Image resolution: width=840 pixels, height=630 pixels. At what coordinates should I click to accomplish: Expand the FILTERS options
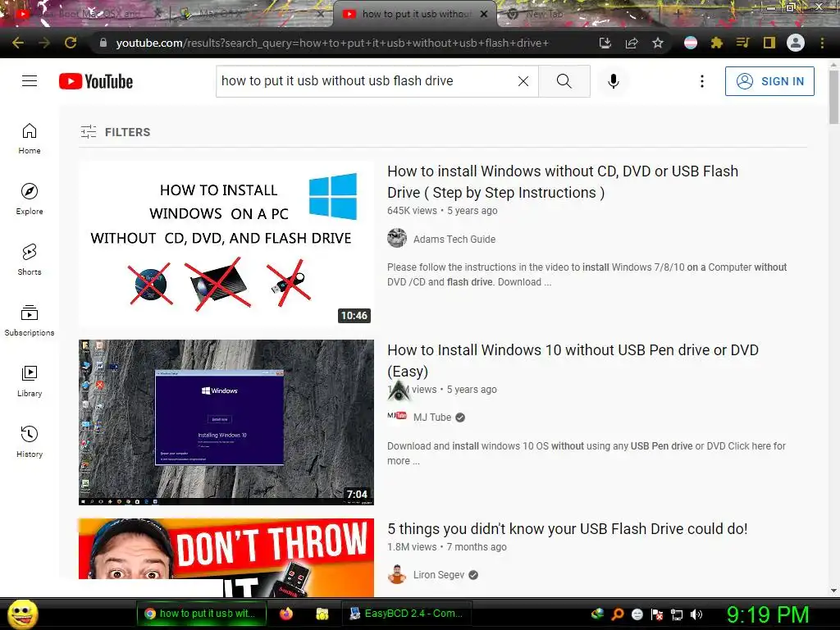[115, 132]
